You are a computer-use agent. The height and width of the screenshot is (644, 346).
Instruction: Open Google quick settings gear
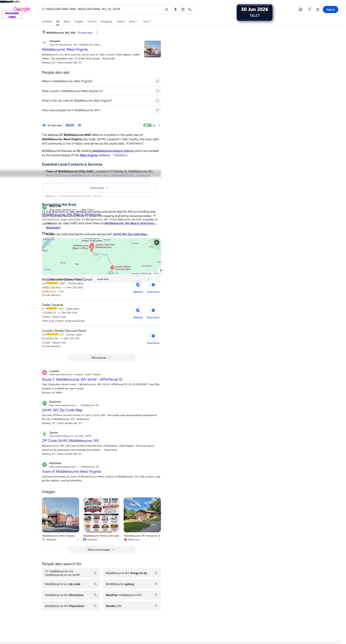[x=300, y=10]
